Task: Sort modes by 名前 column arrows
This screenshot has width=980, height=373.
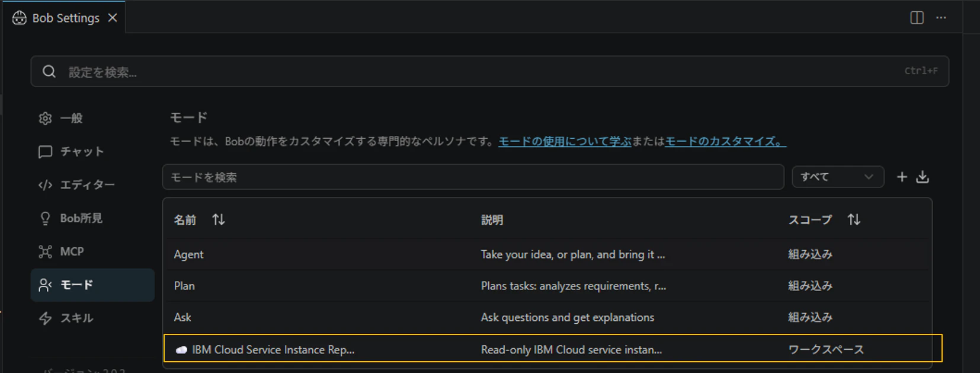Action: click(219, 219)
